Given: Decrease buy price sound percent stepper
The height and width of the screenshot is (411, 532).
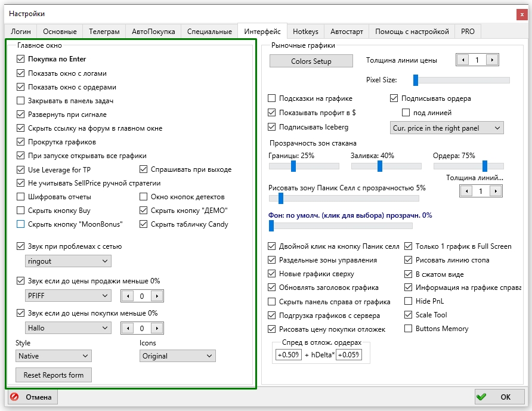Looking at the screenshot, I should [x=128, y=328].
